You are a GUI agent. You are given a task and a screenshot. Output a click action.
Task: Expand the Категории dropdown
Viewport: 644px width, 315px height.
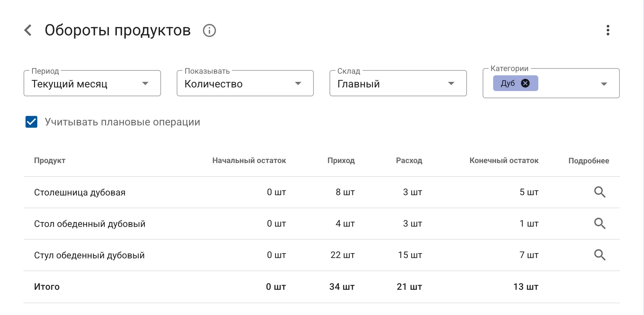604,84
